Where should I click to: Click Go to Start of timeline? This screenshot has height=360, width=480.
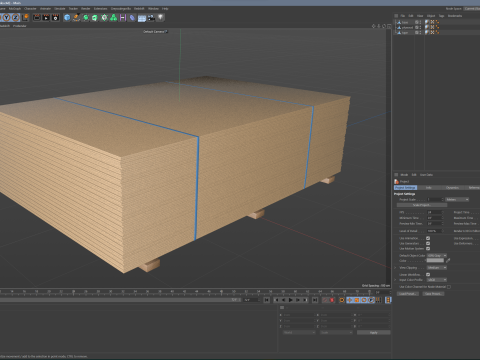point(267,300)
